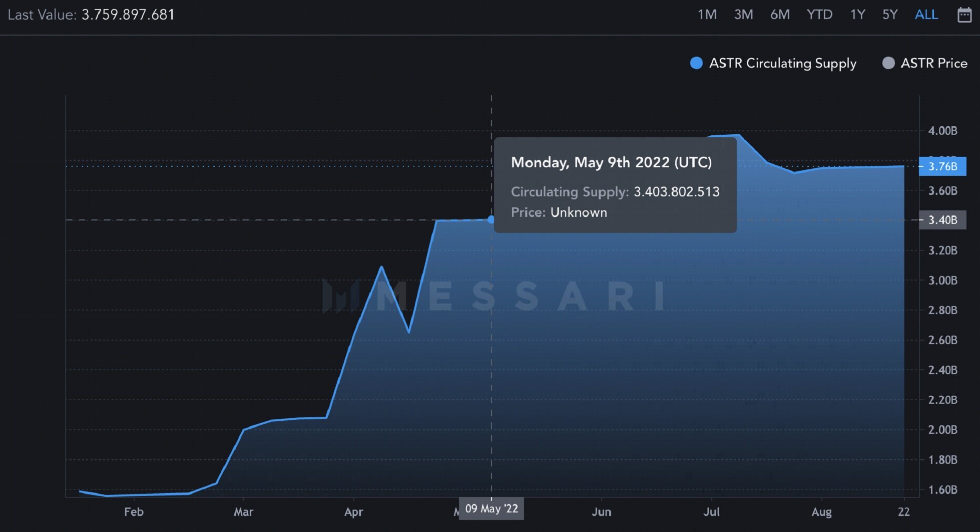The height and width of the screenshot is (532, 980).
Task: Select the ALL time range
Action: coord(926,15)
